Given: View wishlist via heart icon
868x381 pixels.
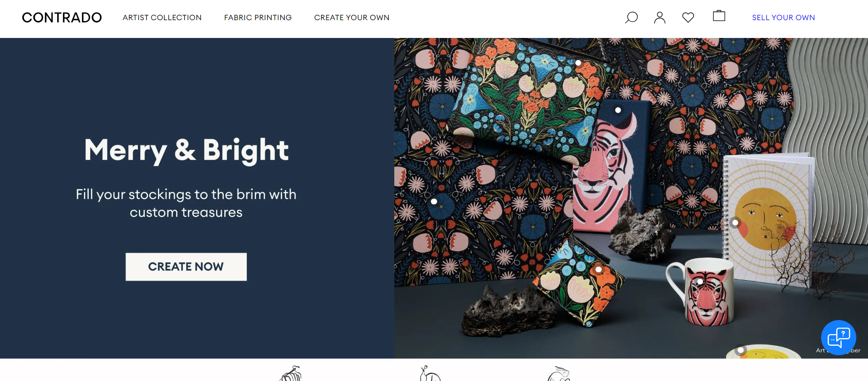Looking at the screenshot, I should pos(688,18).
